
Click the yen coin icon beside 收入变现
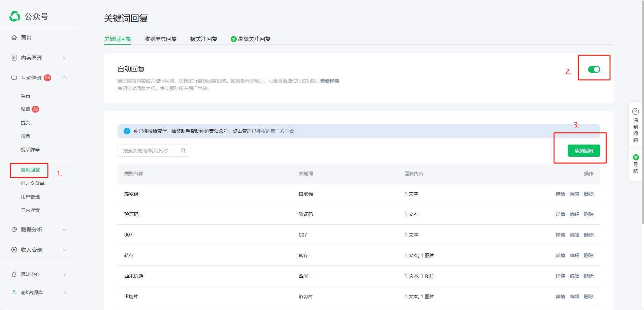14,250
